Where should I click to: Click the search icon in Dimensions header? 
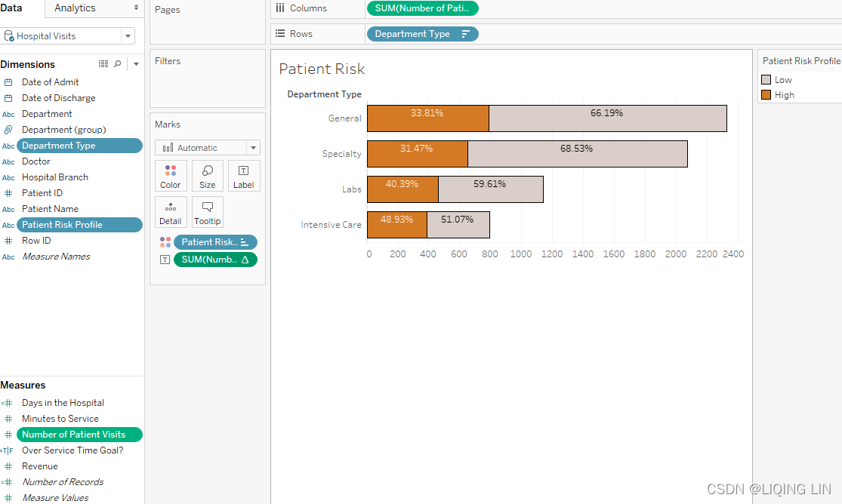click(118, 64)
